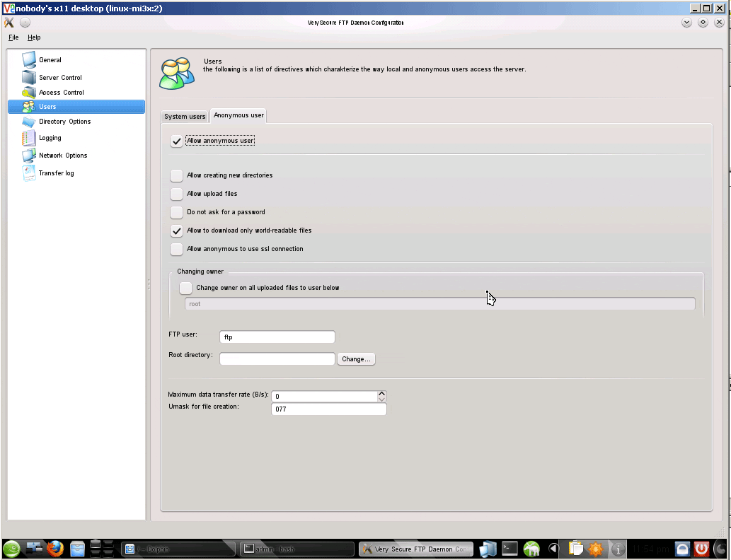Screen dimensions: 731x560
Task: Click the FTP user input field
Action: [x=277, y=337]
